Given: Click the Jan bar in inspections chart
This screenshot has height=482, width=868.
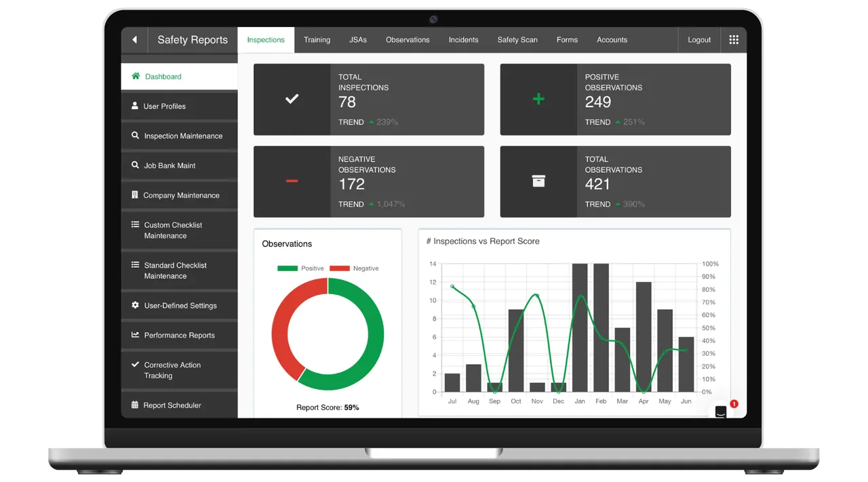Looking at the screenshot, I should pos(580,327).
